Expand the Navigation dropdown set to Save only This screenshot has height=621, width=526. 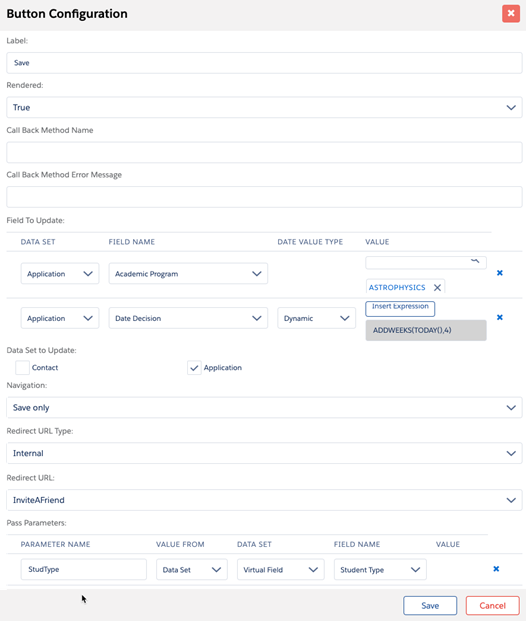[264, 408]
